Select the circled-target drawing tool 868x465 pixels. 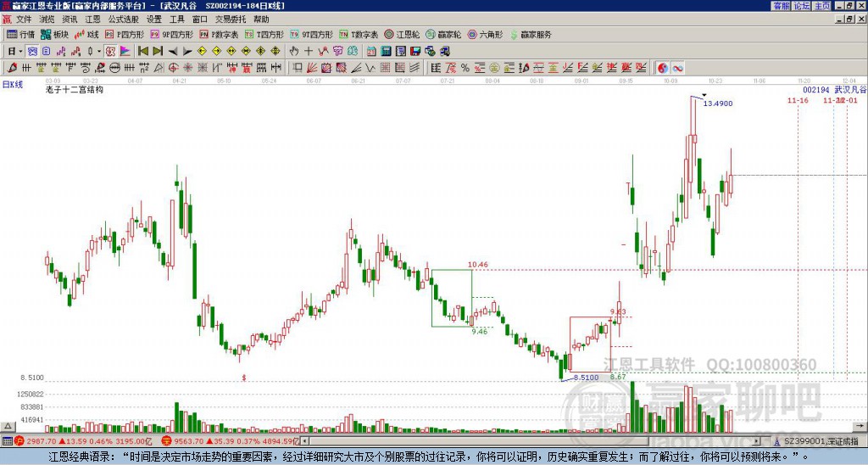171,68
